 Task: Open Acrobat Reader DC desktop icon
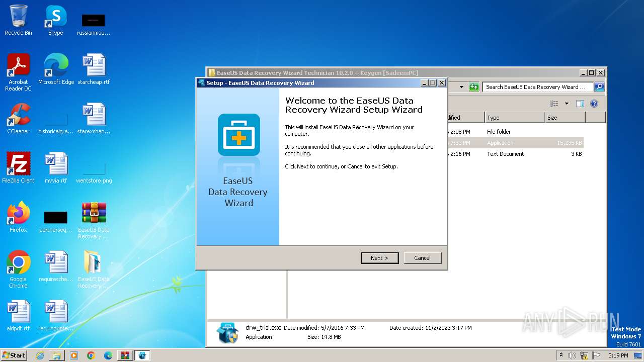pos(18,72)
